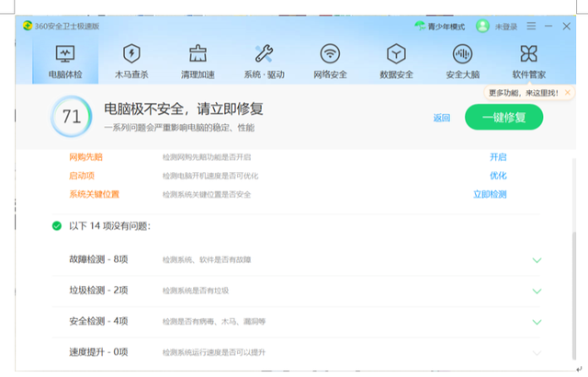Switch to the 电脑体检 tab label
The width and height of the screenshot is (588, 377).
(x=65, y=74)
